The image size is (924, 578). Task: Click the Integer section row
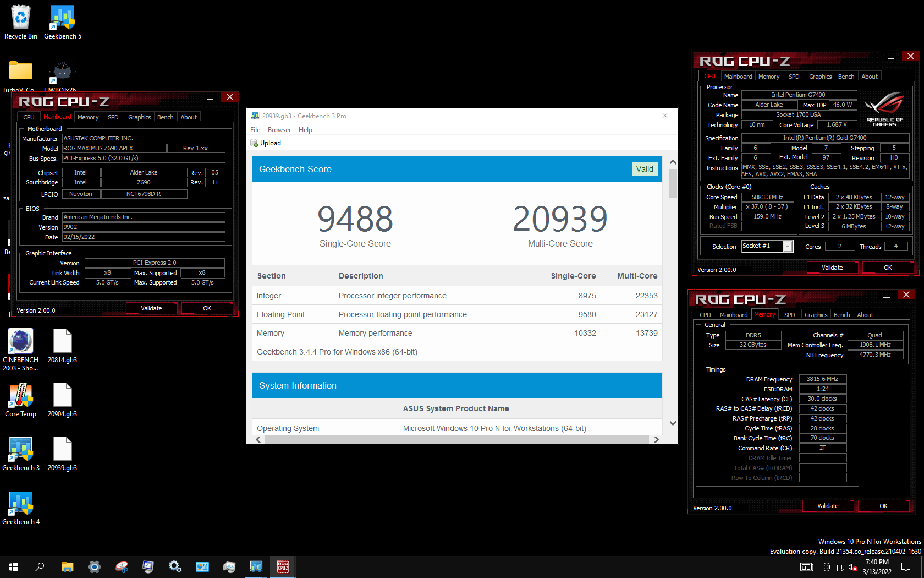pyautogui.click(x=457, y=296)
